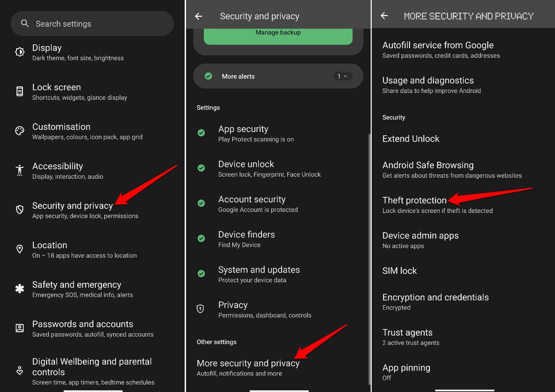This screenshot has height=392, width=555.
Task: Expand More alerts count dropdown
Action: click(343, 76)
